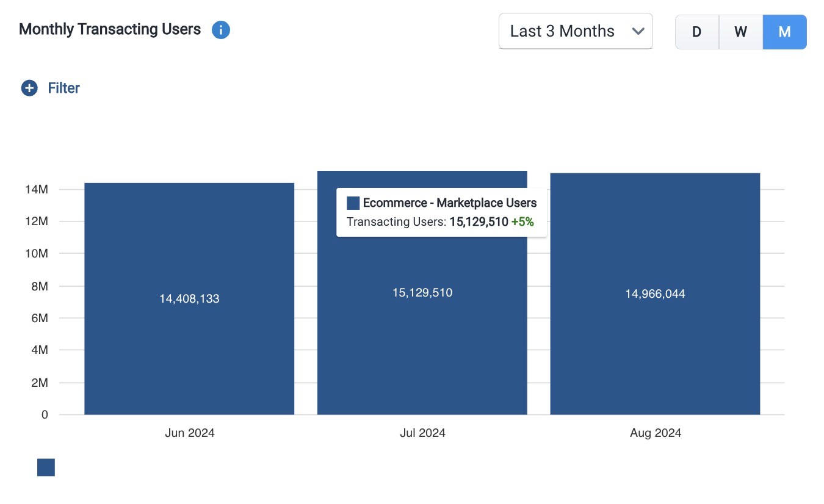The image size is (824, 504).
Task: Click the 14M y-axis label
Action: [37, 190]
